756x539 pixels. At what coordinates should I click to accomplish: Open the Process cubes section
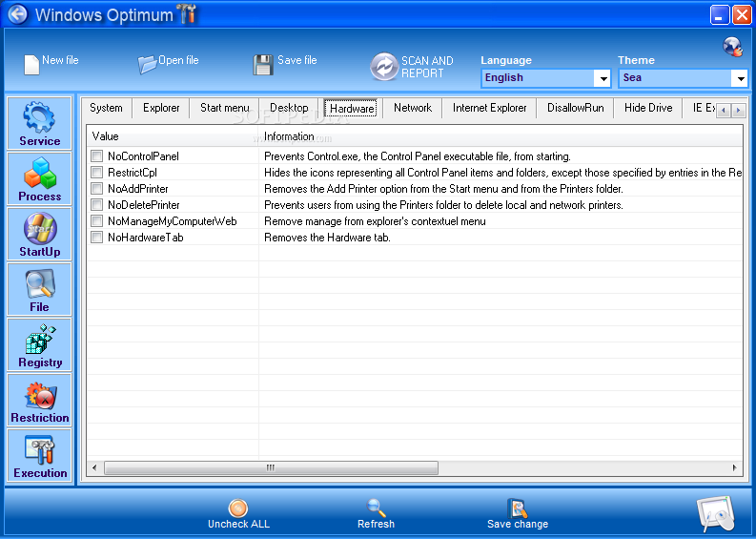tap(39, 178)
